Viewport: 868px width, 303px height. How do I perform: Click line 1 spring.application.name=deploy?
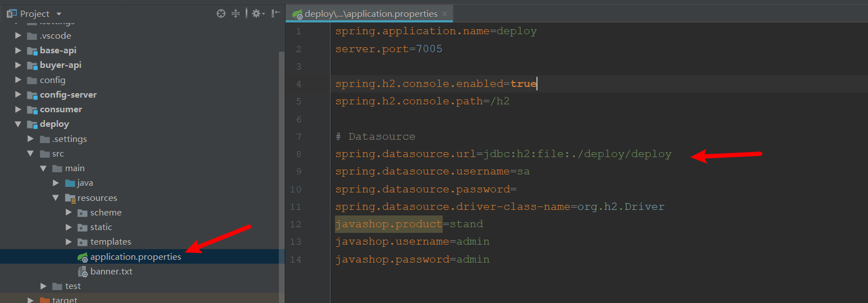click(x=436, y=31)
